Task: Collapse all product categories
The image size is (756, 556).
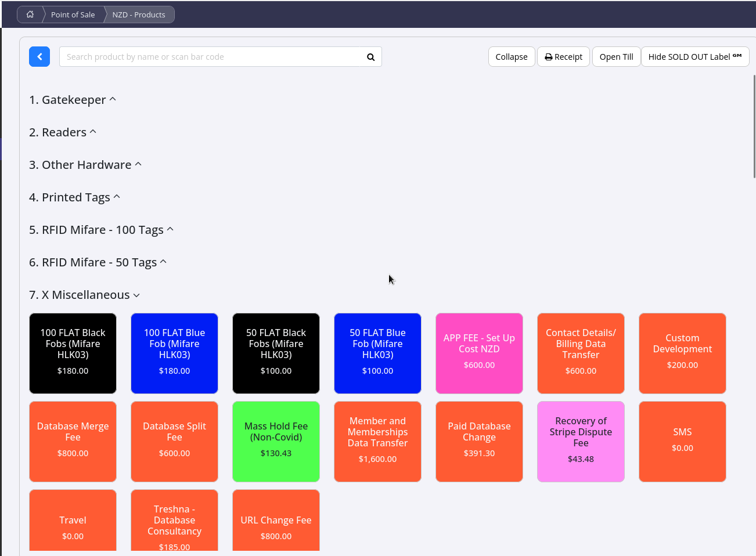Action: tap(511, 57)
